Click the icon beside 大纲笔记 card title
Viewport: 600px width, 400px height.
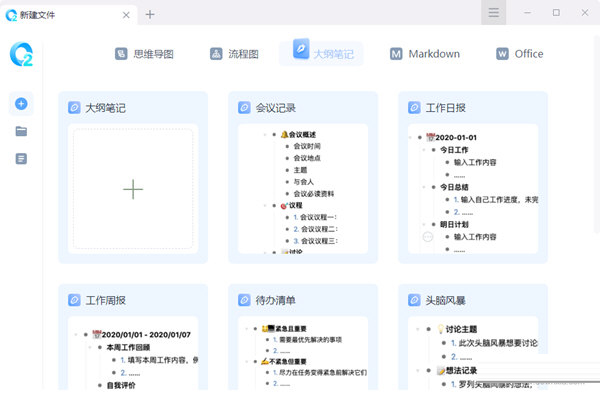pos(74,108)
